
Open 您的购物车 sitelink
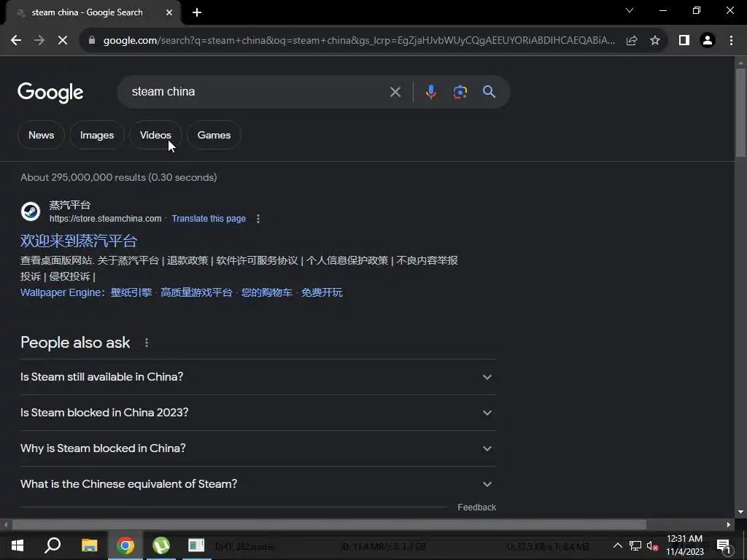267,292
